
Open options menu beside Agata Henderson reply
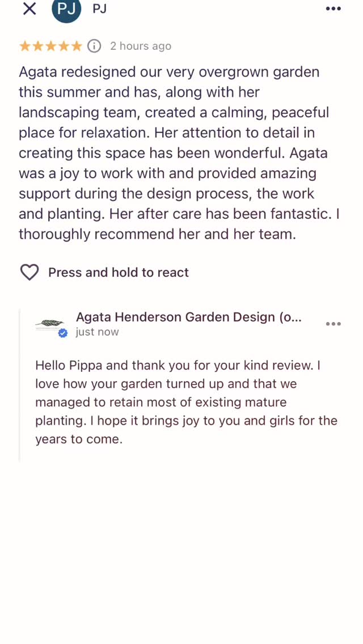click(x=333, y=323)
